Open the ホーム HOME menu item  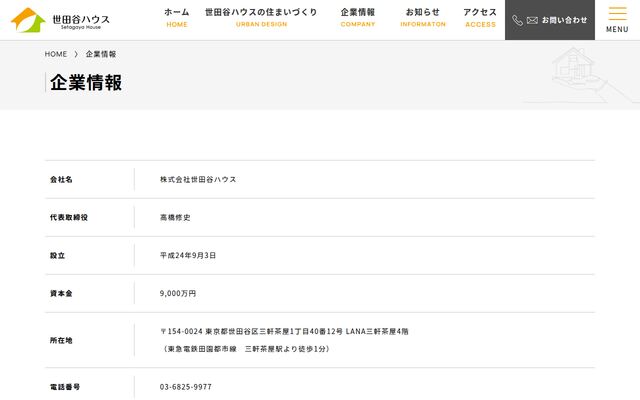(x=177, y=18)
